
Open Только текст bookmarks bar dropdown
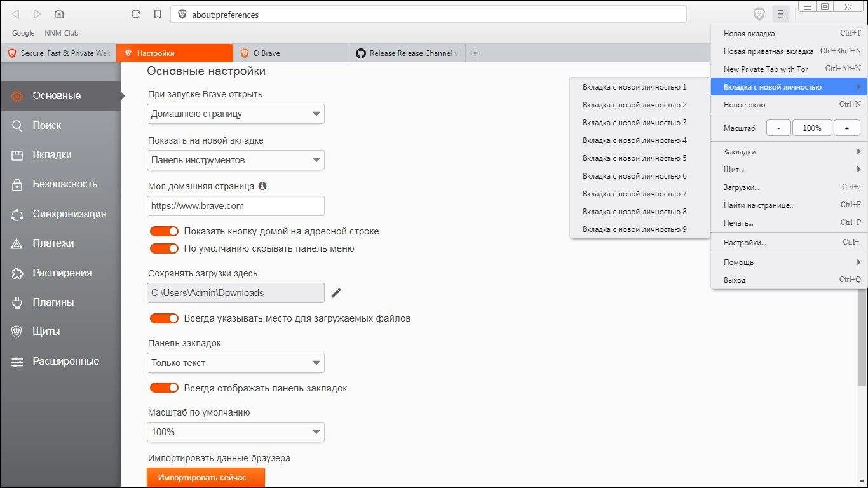click(236, 363)
